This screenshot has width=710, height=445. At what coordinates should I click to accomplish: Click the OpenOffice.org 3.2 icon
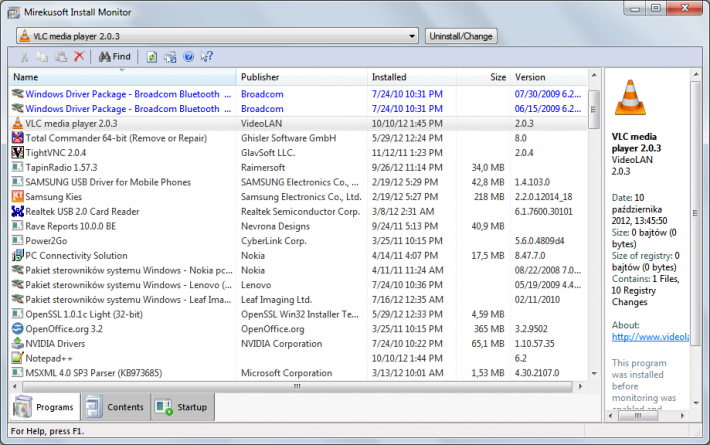[x=17, y=329]
